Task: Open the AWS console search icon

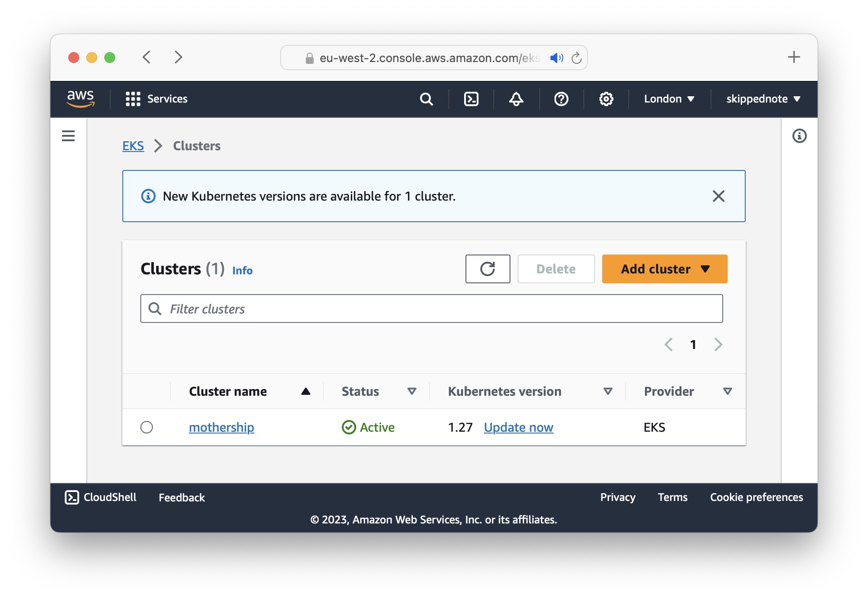Action: coord(426,99)
